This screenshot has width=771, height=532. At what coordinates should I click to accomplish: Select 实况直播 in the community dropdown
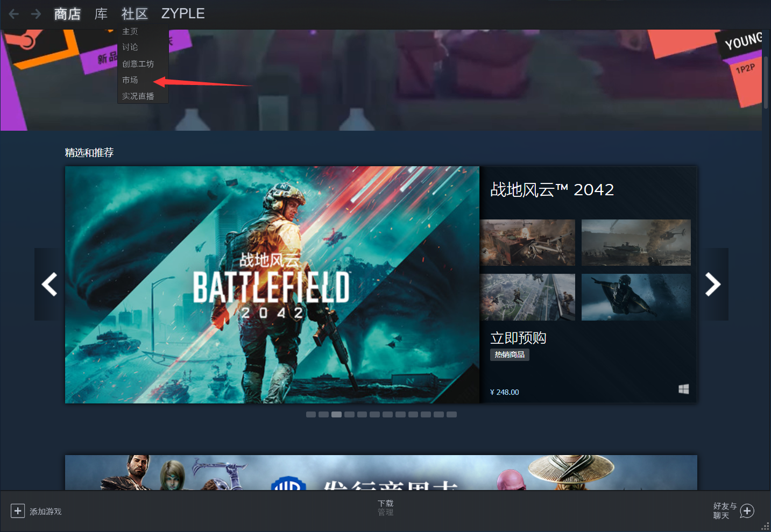138,96
